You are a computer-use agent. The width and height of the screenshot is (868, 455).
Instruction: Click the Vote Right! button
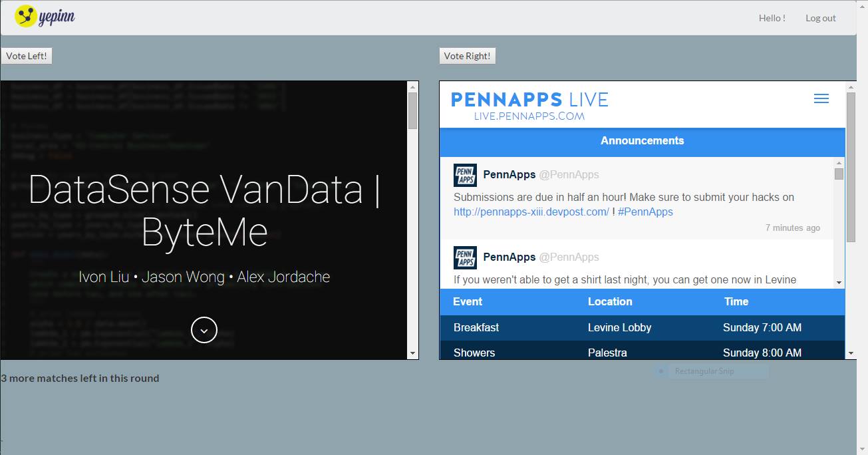click(x=467, y=56)
